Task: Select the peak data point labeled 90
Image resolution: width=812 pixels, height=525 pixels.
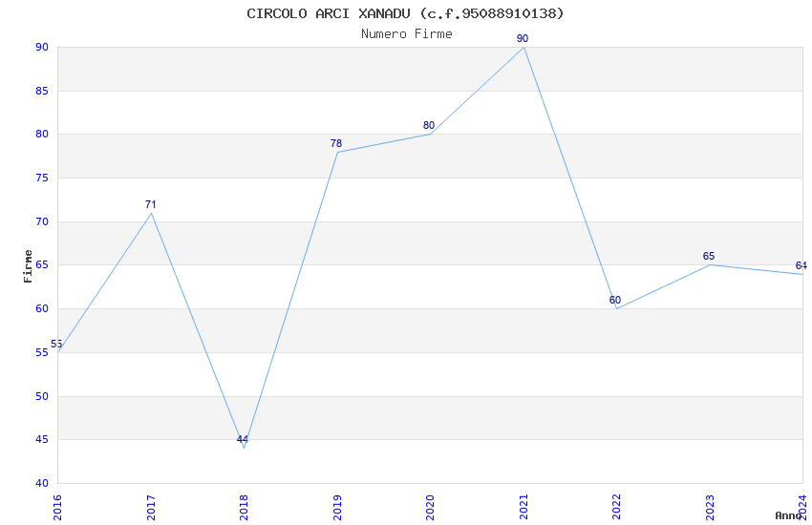Action: click(x=524, y=48)
